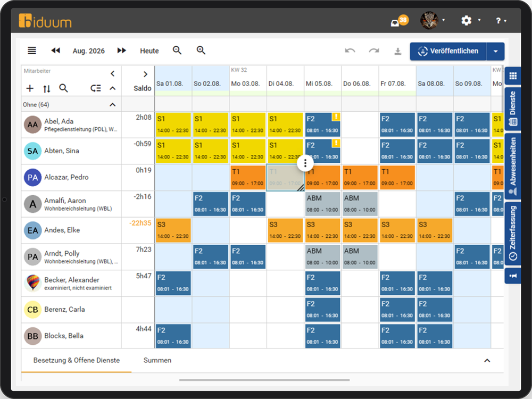The height and width of the screenshot is (399, 532).
Task: Open the hamburger menu icon
Action: click(x=32, y=51)
